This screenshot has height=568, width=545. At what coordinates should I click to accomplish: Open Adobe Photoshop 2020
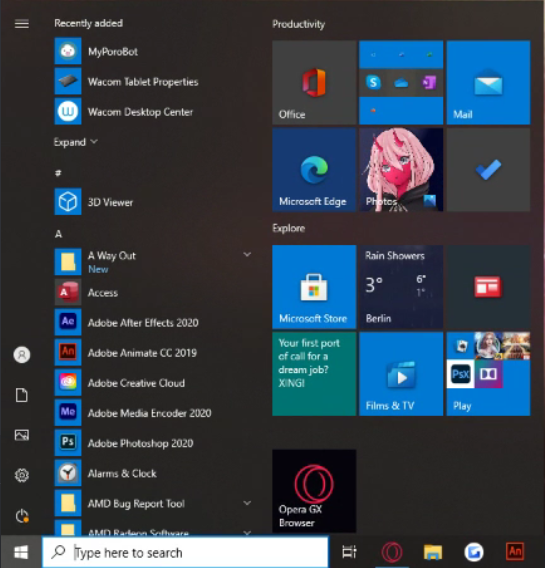coord(152,443)
